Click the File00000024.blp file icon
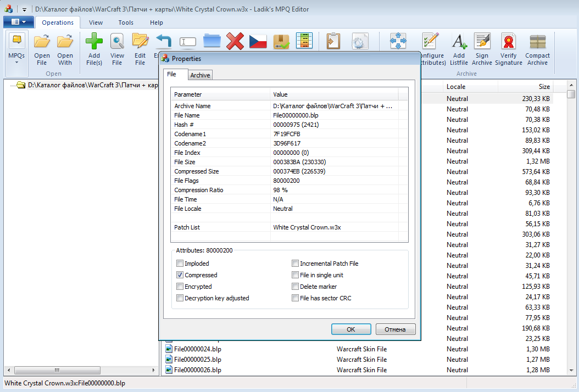The image size is (579, 392). 169,349
